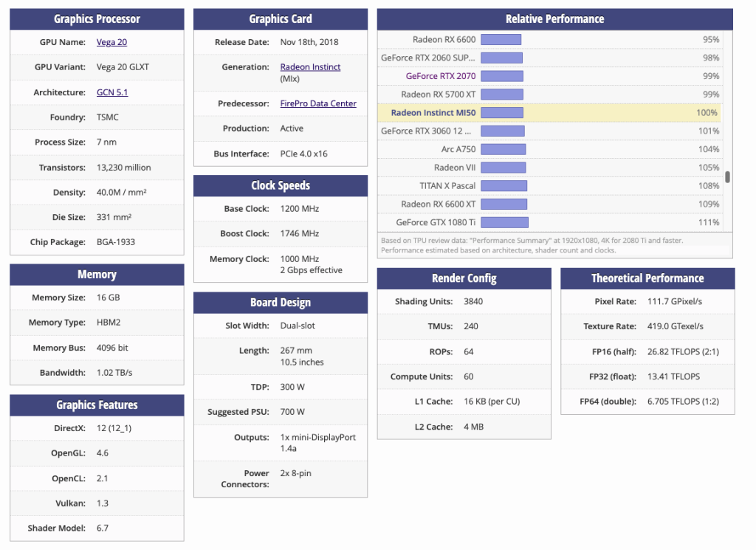The image size is (756, 550).
Task: Click the Bandwidth value 1.02 TB/s
Action: coord(114,373)
